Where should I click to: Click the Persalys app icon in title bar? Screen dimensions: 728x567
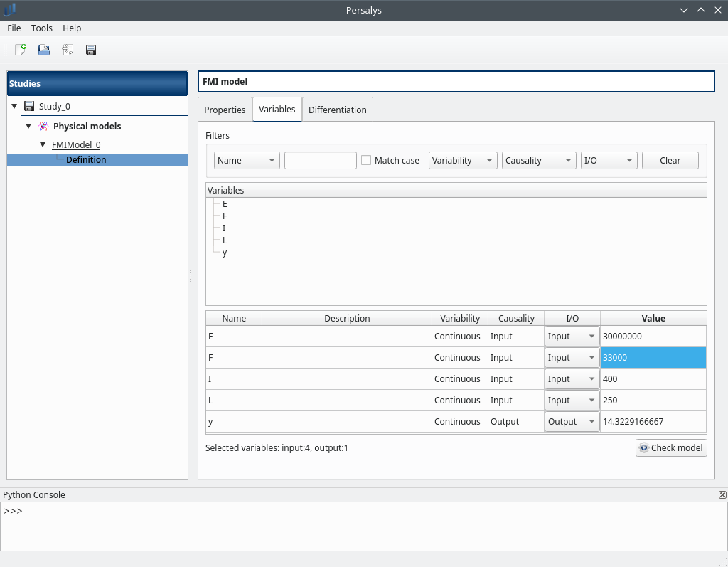9,10
